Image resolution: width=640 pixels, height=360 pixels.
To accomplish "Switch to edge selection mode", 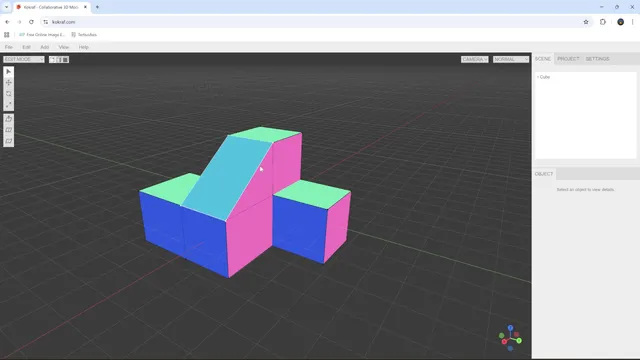I will tap(59, 60).
